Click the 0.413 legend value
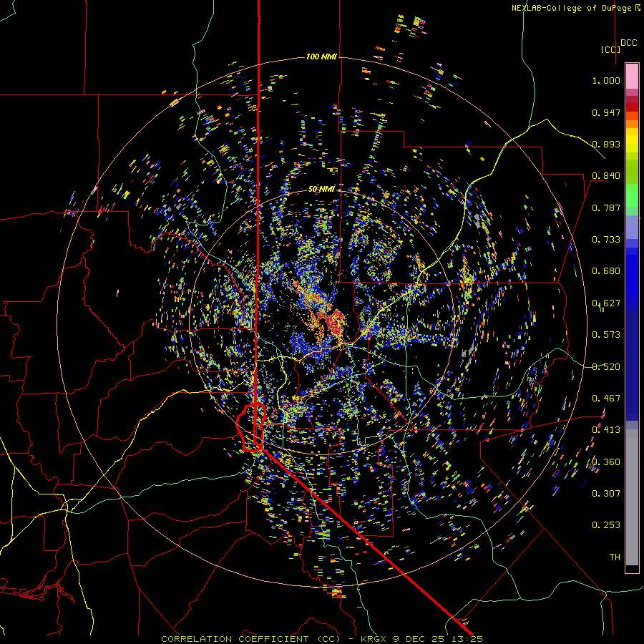The image size is (644, 644). pyautogui.click(x=606, y=430)
